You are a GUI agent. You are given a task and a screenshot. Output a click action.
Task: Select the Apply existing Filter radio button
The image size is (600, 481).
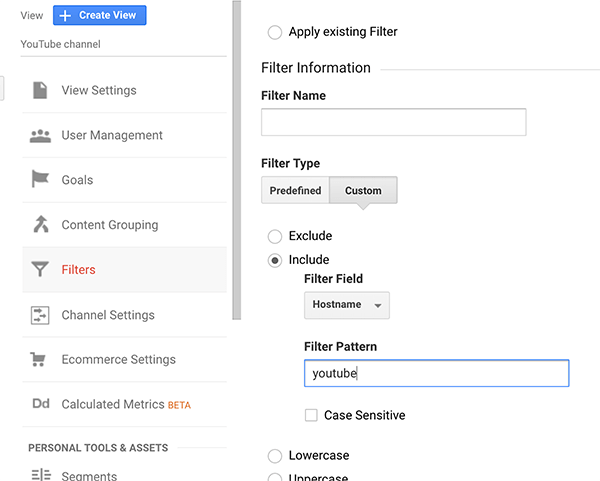click(275, 32)
